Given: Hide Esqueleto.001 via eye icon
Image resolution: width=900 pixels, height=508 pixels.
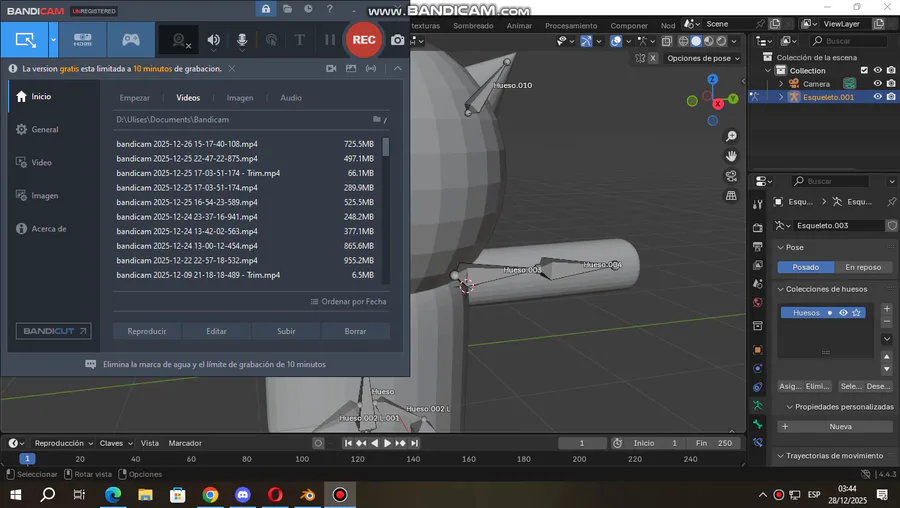Looking at the screenshot, I should [x=878, y=96].
